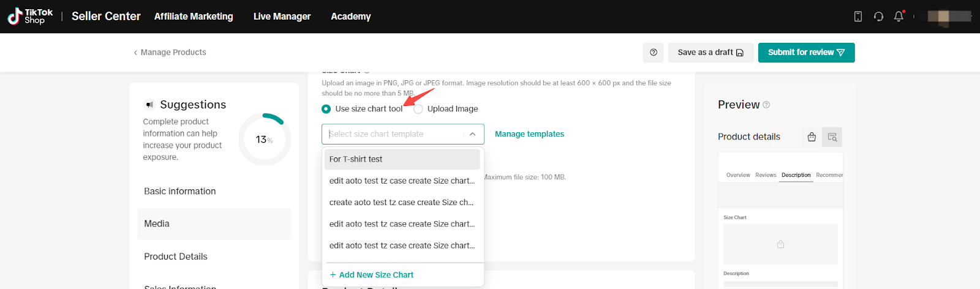
Task: Click the Preview info question icon
Action: coord(766,105)
